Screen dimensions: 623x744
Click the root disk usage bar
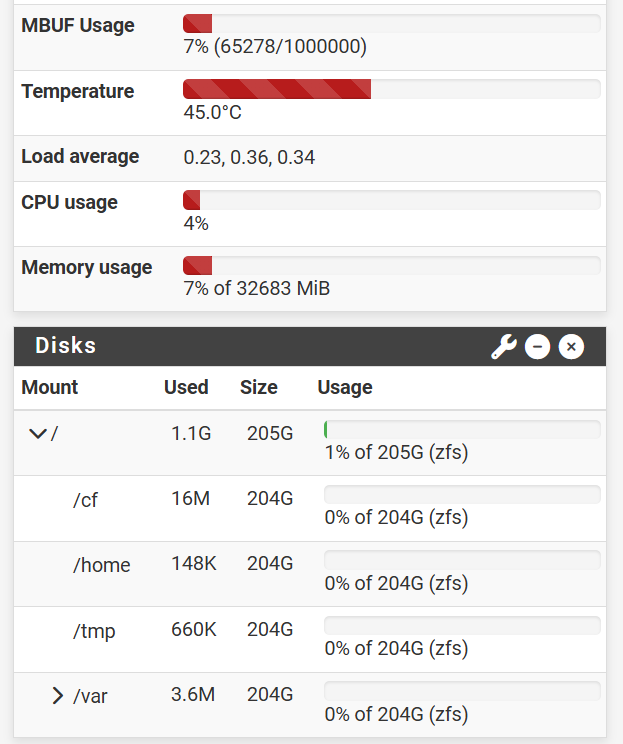coord(462,429)
